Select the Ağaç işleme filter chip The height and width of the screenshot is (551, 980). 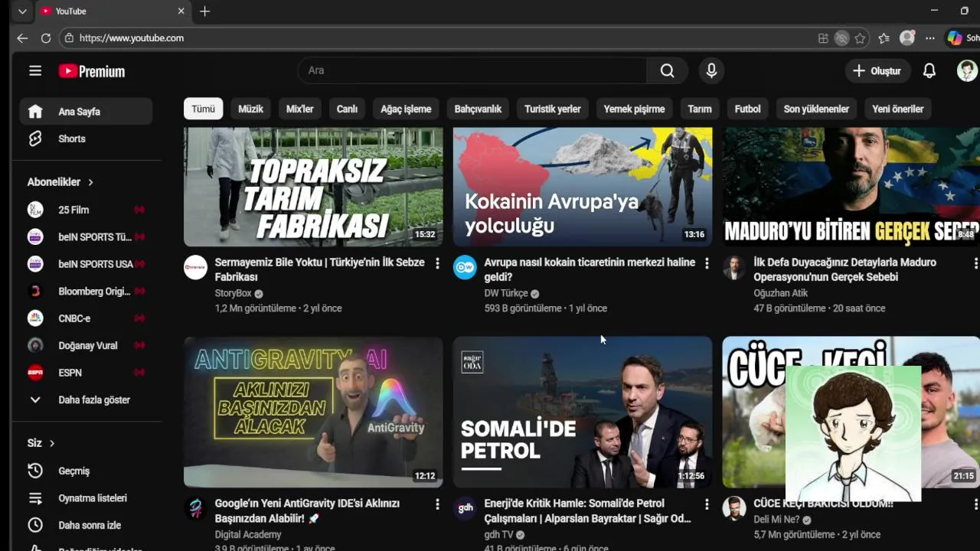coord(406,109)
